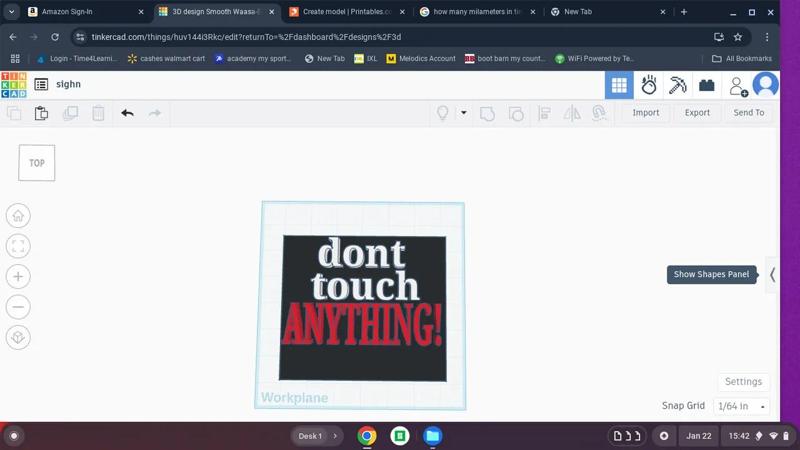Undo the last action
The image size is (800, 450).
(x=127, y=113)
